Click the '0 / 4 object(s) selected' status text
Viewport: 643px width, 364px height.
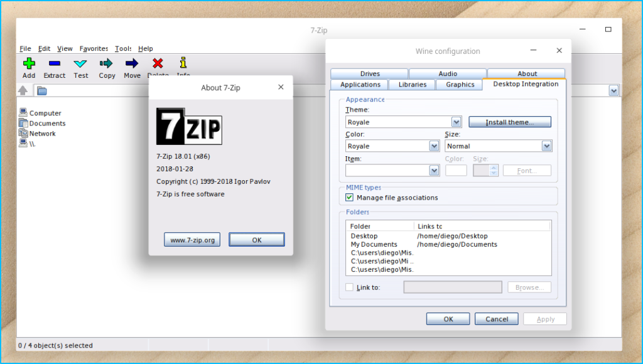point(55,346)
